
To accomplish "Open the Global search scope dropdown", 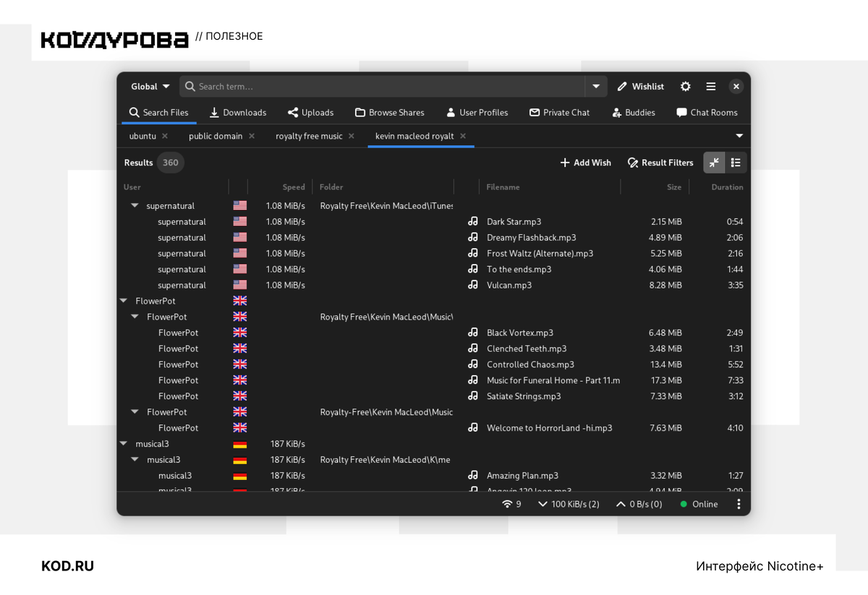I will pos(150,87).
